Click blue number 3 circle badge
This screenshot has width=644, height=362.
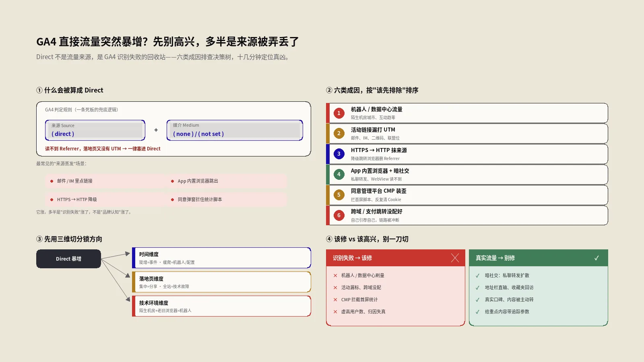tap(339, 154)
